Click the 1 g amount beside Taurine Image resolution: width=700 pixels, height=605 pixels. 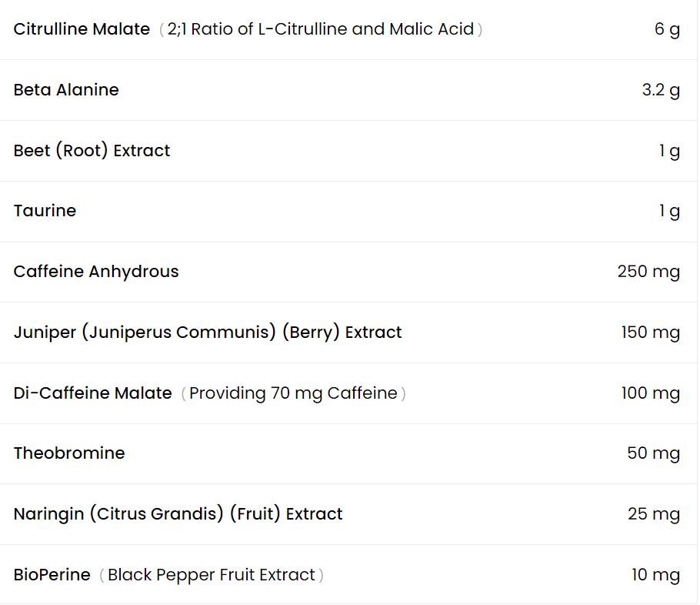pos(669,211)
